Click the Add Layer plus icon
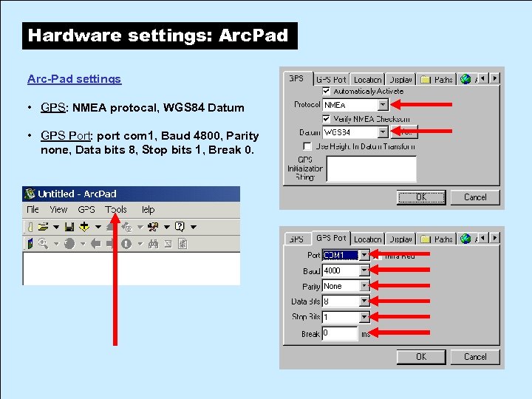The width and height of the screenshot is (532, 399). 84,227
